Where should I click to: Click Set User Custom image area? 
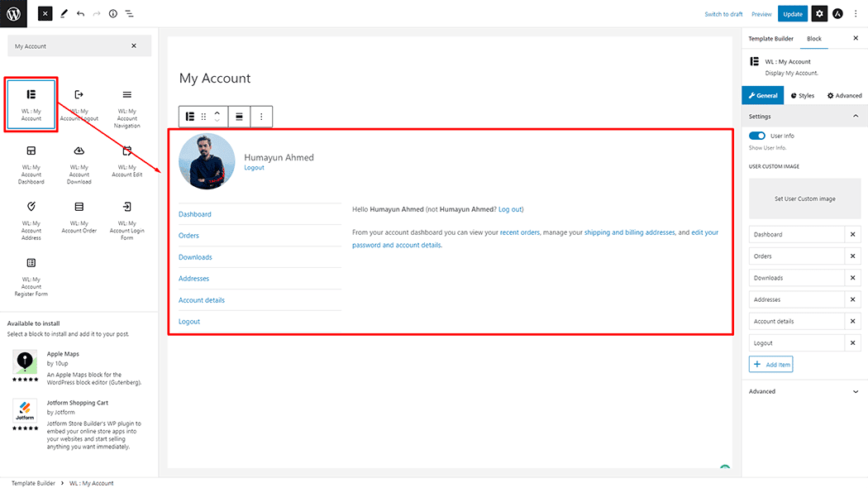pos(804,199)
